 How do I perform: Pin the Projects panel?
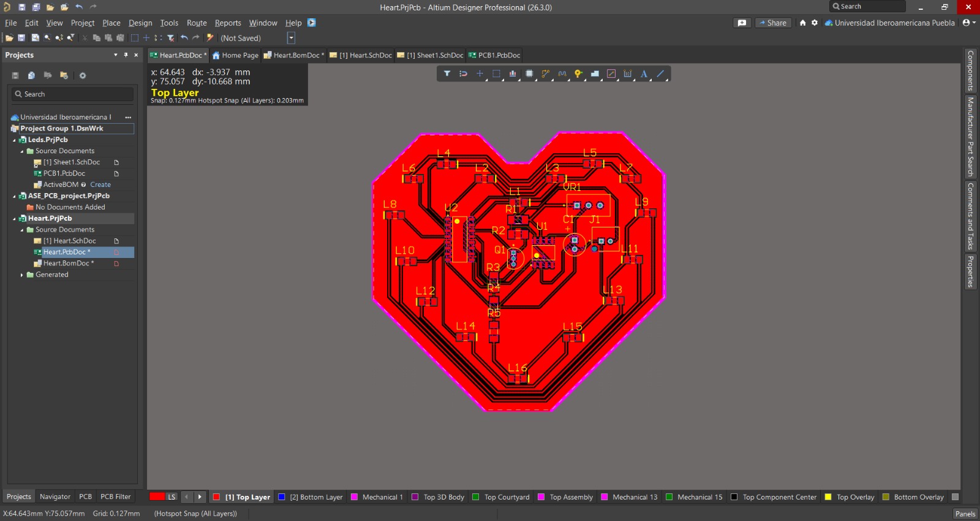point(126,55)
